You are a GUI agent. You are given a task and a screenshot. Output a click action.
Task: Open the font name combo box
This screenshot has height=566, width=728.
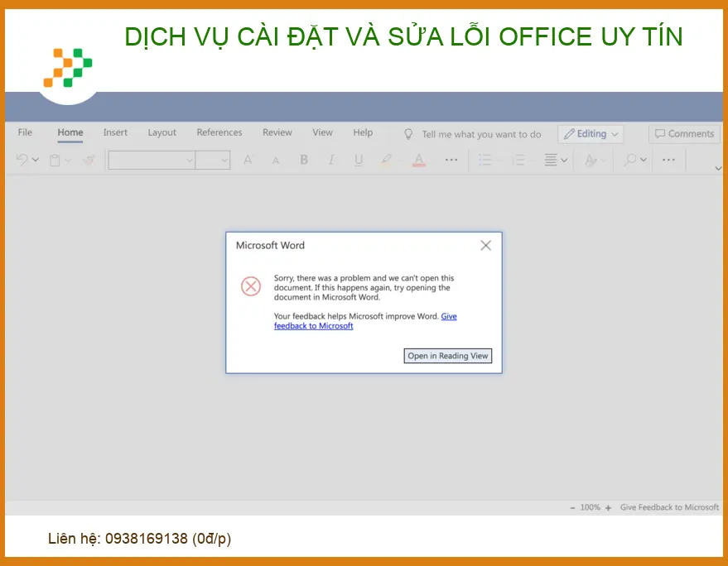(x=152, y=160)
